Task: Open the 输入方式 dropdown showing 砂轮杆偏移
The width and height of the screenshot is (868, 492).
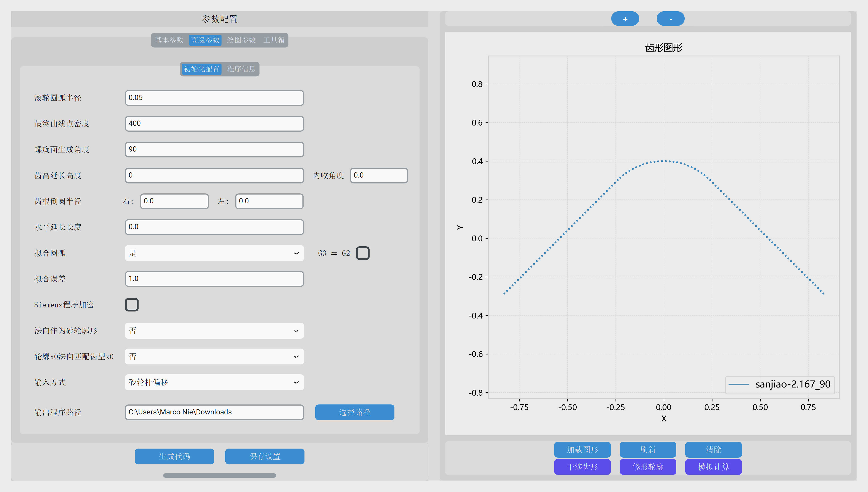Action: click(214, 382)
